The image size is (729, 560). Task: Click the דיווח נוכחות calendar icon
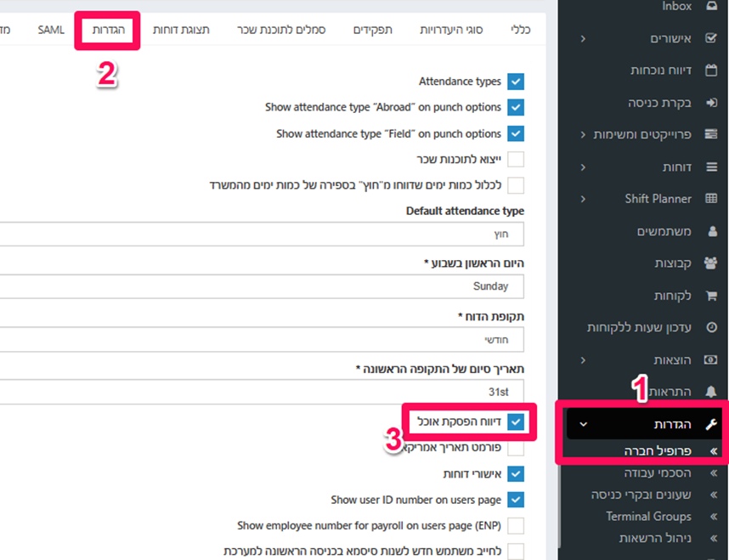tap(711, 71)
